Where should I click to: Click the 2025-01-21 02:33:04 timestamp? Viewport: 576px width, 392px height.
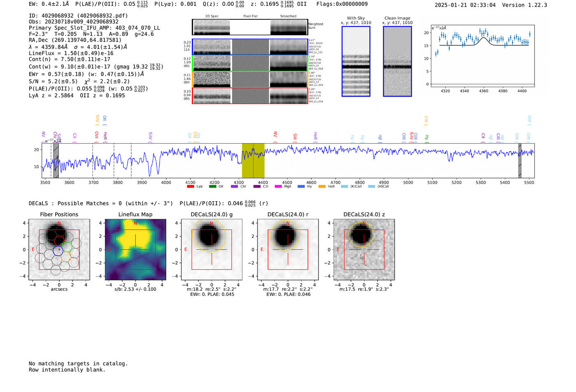(x=465, y=5)
